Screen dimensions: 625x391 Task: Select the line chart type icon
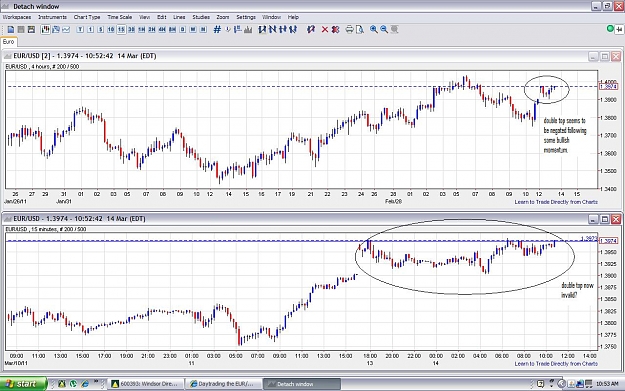coord(66,29)
